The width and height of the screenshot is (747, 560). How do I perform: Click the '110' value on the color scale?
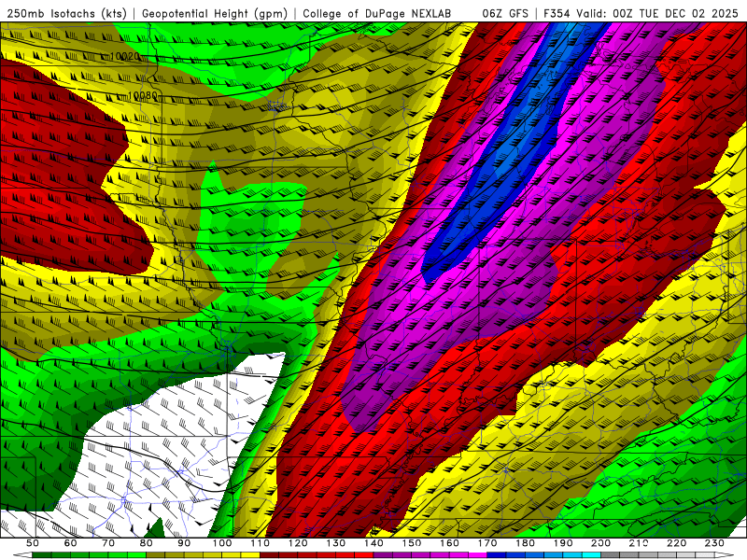click(x=260, y=543)
